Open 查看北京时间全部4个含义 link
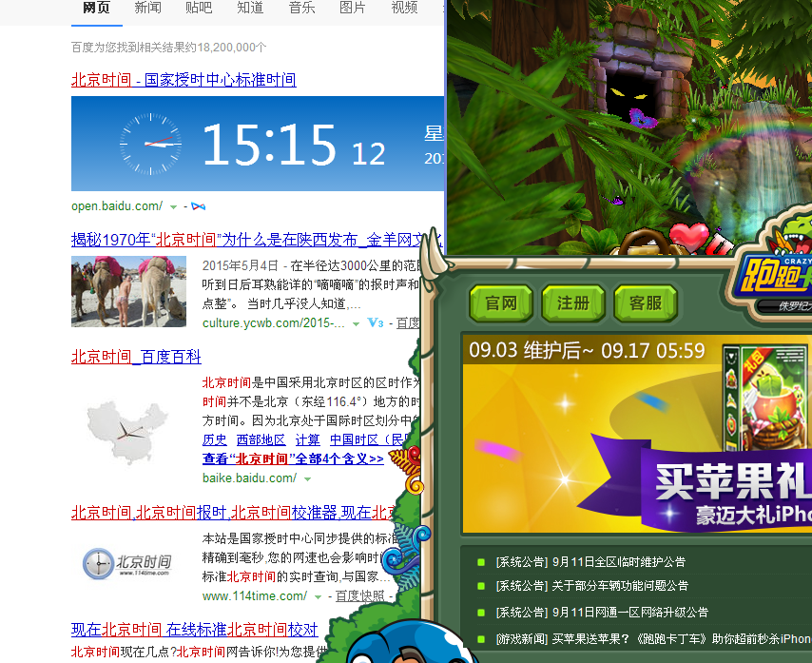Viewport: 812px width, 663px height. click(x=293, y=458)
